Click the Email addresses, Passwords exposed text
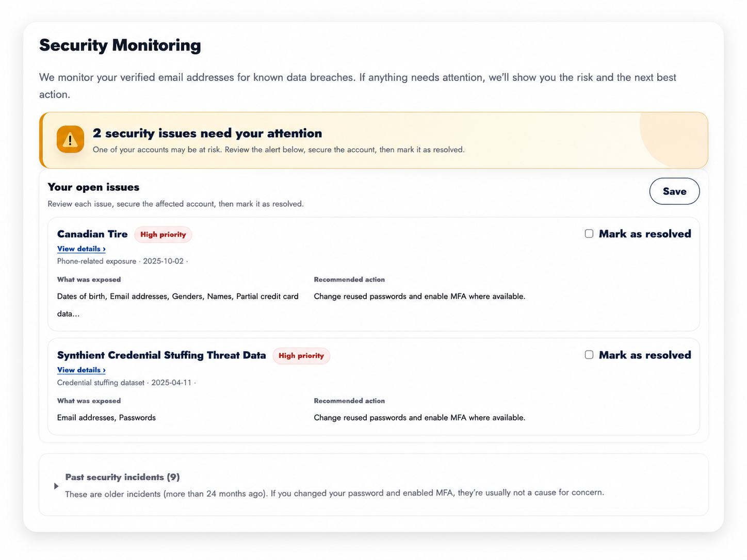This screenshot has width=747, height=560. click(106, 418)
